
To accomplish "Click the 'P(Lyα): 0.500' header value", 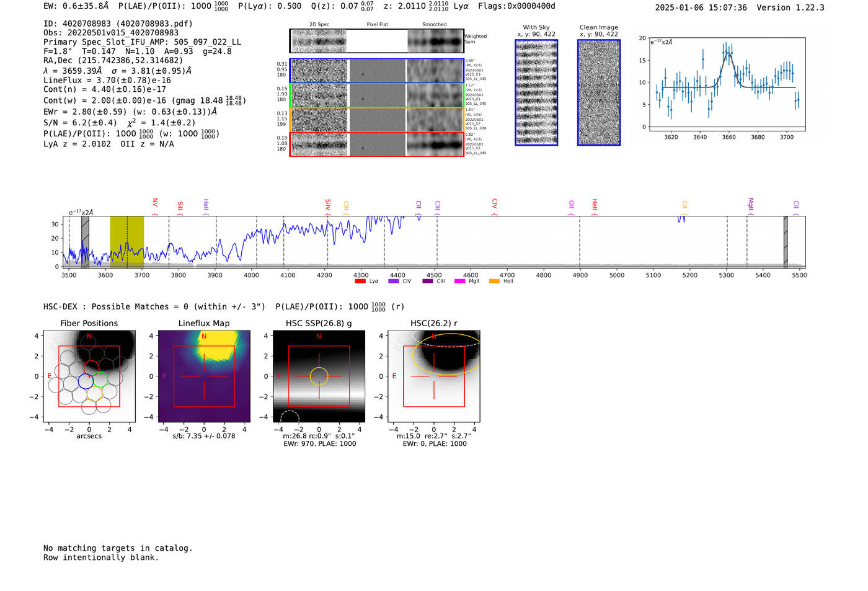I will point(270,6).
